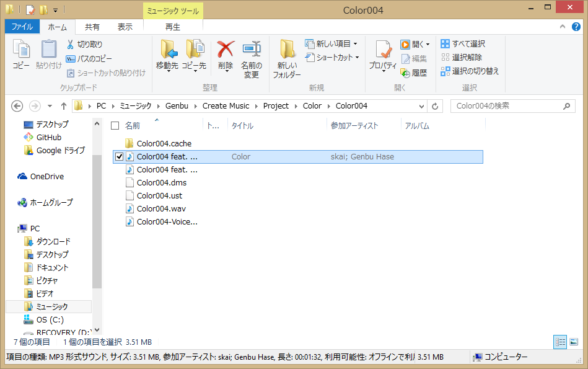Screen dimensions: 588x369
Task: Expand the address bar history dropdown arrow
Action: (421, 106)
